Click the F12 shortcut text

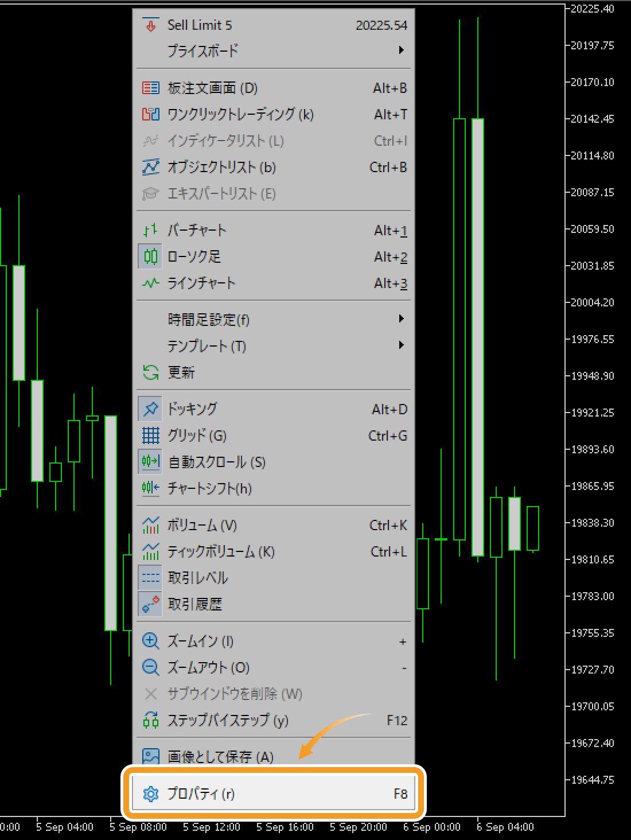click(x=397, y=720)
